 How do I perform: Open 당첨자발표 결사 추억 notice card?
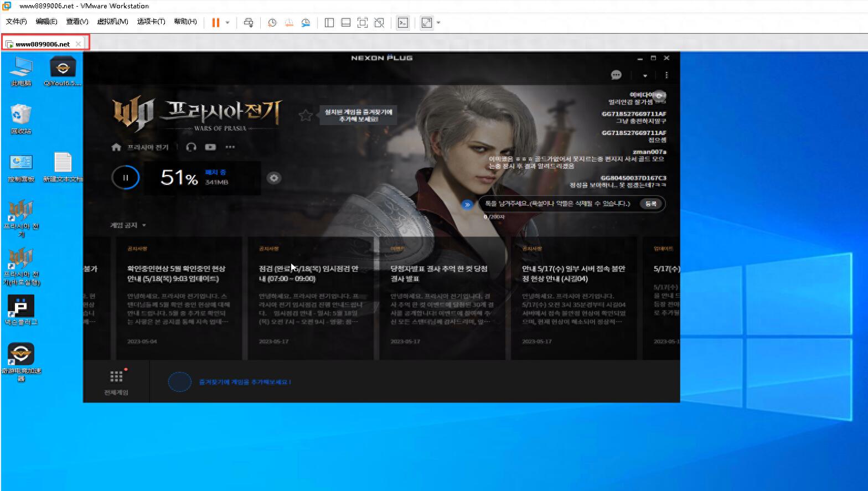442,298
